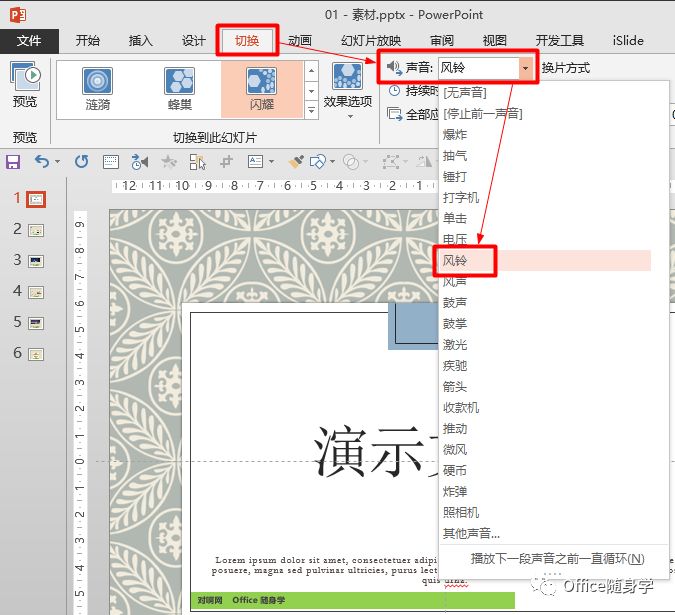The image size is (675, 615).
Task: Click the Redo/Repeat icon
Action: (x=81, y=162)
